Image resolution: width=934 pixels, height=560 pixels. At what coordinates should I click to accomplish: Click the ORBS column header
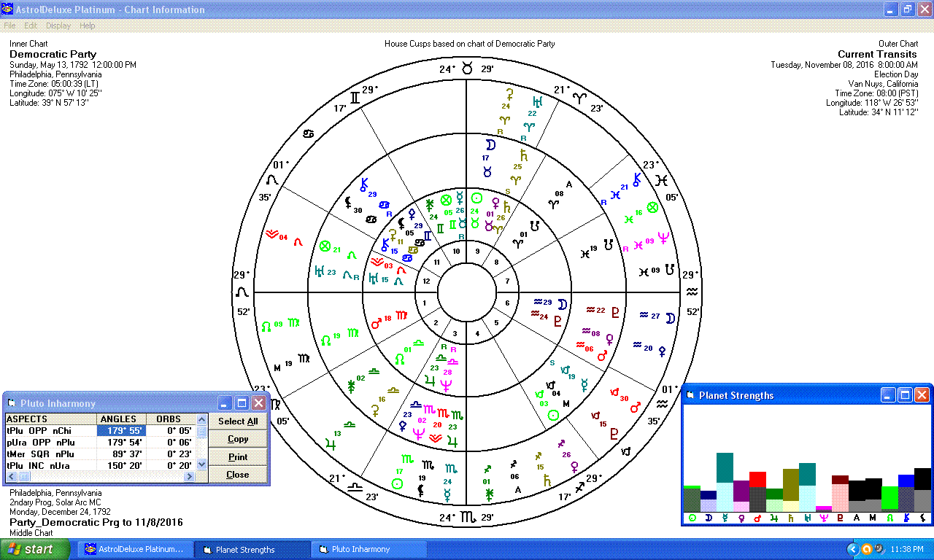tap(171, 419)
